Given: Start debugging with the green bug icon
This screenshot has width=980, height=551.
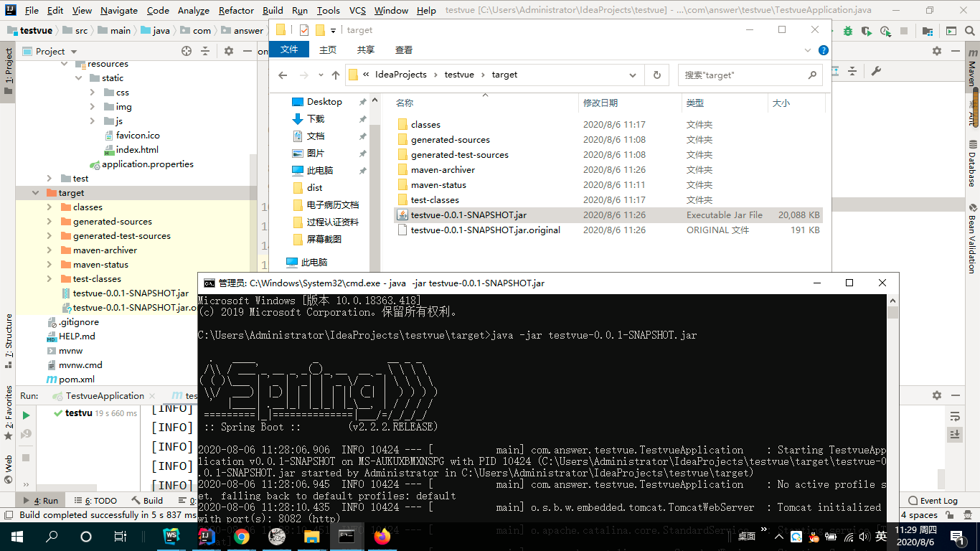Looking at the screenshot, I should (x=847, y=30).
